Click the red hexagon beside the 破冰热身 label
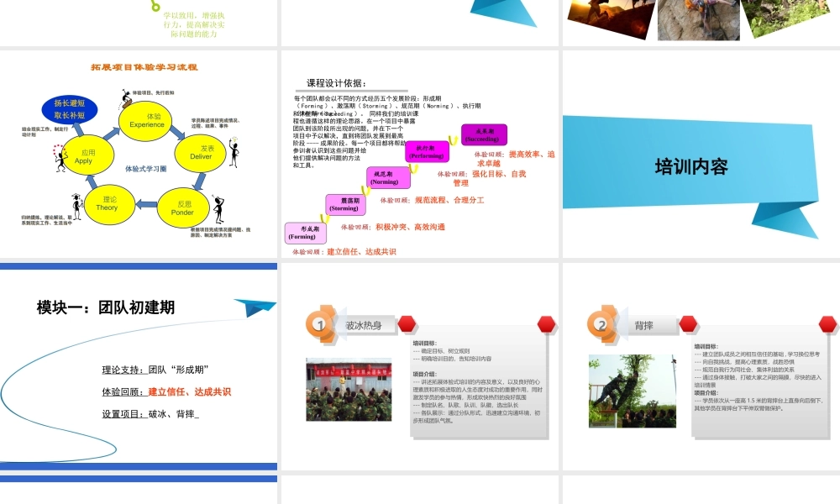Image resolution: width=840 pixels, height=504 pixels. click(x=407, y=324)
